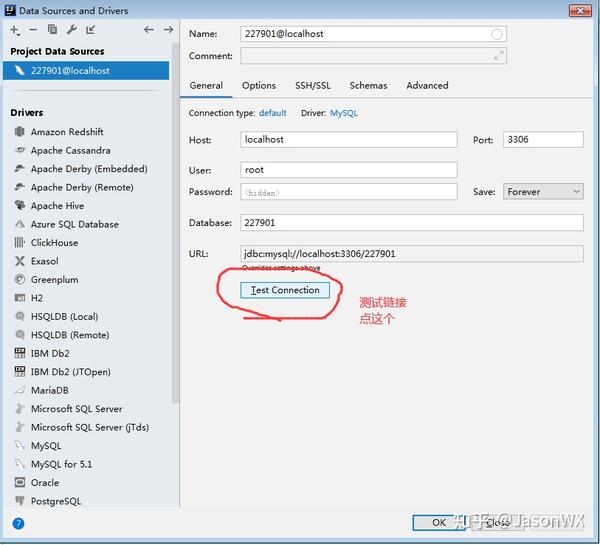Close the Data Sources and Drivers window
The width and height of the screenshot is (600, 545).
(580, 10)
